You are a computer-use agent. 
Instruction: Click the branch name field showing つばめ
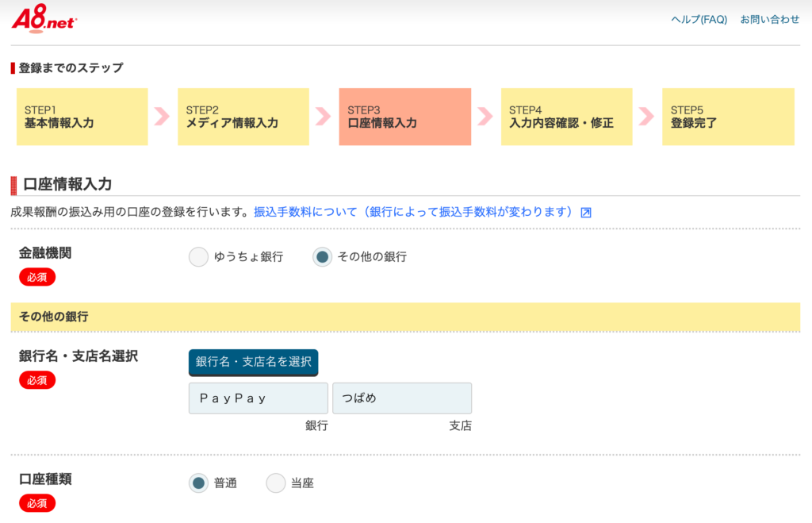401,398
